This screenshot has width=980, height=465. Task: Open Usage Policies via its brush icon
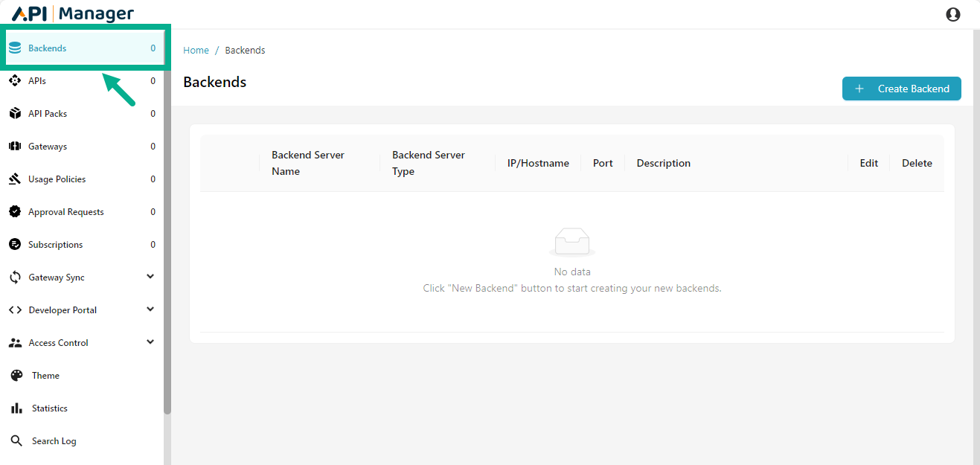pyautogui.click(x=16, y=179)
